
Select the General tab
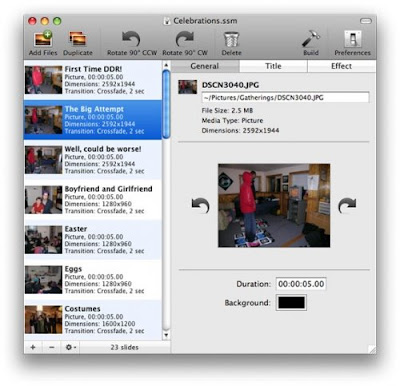205,66
